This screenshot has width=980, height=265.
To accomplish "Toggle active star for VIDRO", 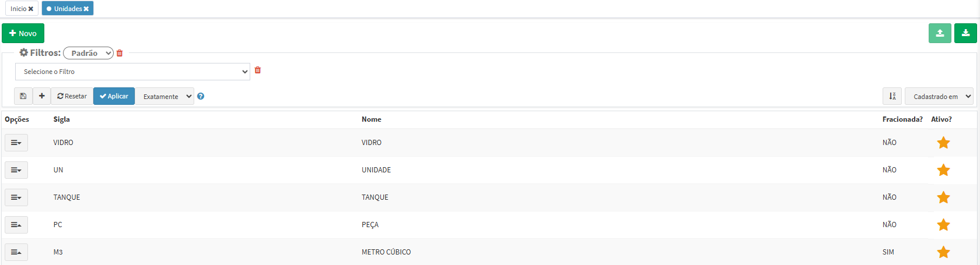I will (943, 143).
